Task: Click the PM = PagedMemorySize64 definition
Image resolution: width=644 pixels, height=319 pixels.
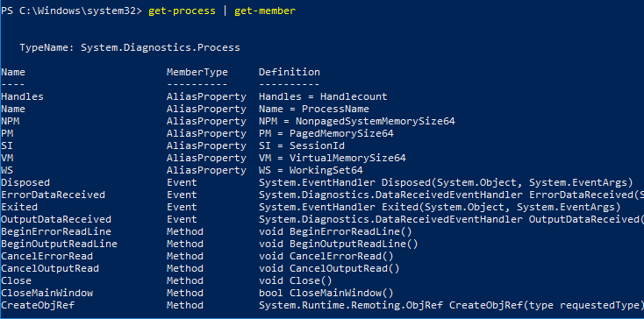Action: [x=326, y=134]
